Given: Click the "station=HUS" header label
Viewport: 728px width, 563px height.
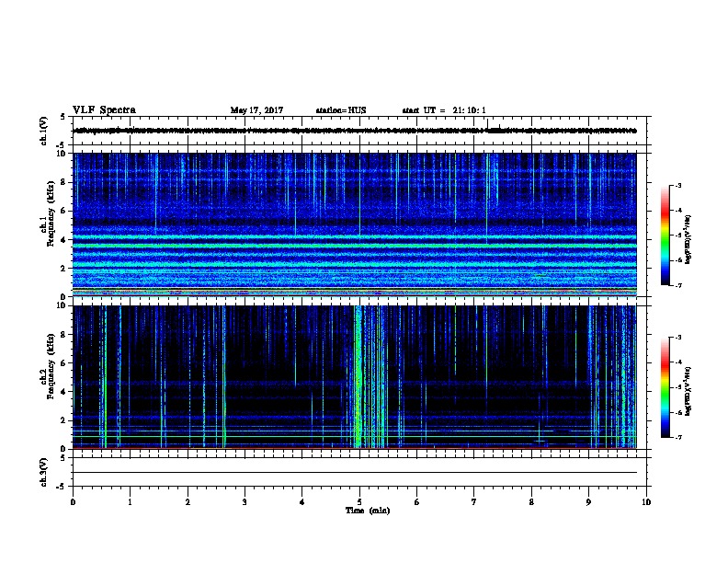Looking at the screenshot, I should click(x=341, y=110).
